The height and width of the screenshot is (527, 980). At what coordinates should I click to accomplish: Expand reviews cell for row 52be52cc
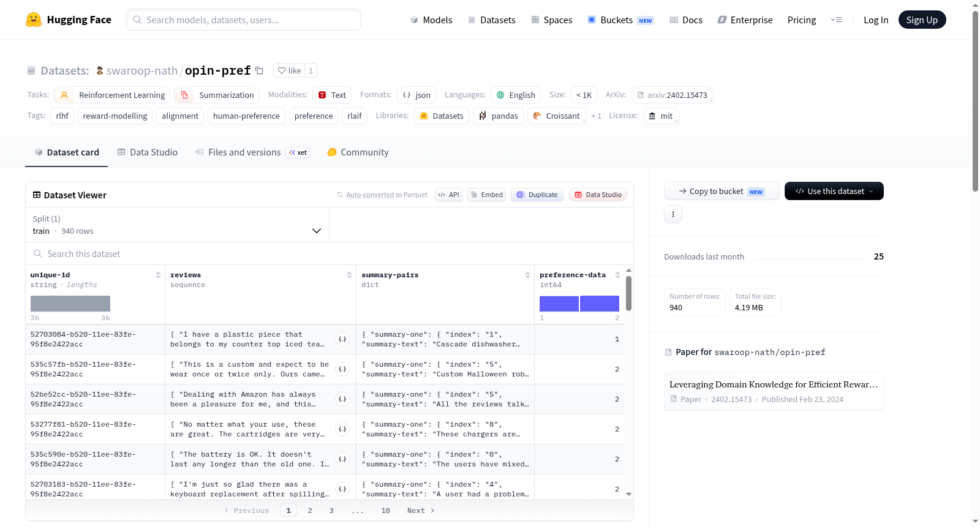tap(342, 399)
